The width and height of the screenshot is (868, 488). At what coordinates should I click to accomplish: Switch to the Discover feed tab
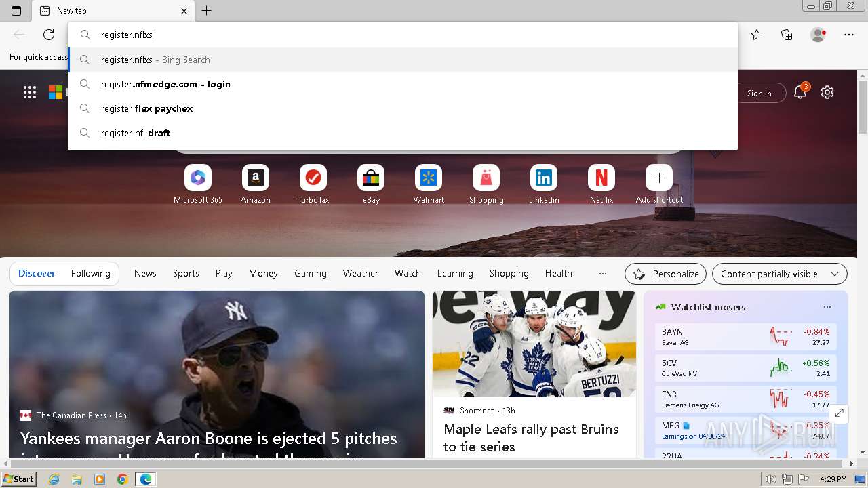pyautogui.click(x=37, y=273)
